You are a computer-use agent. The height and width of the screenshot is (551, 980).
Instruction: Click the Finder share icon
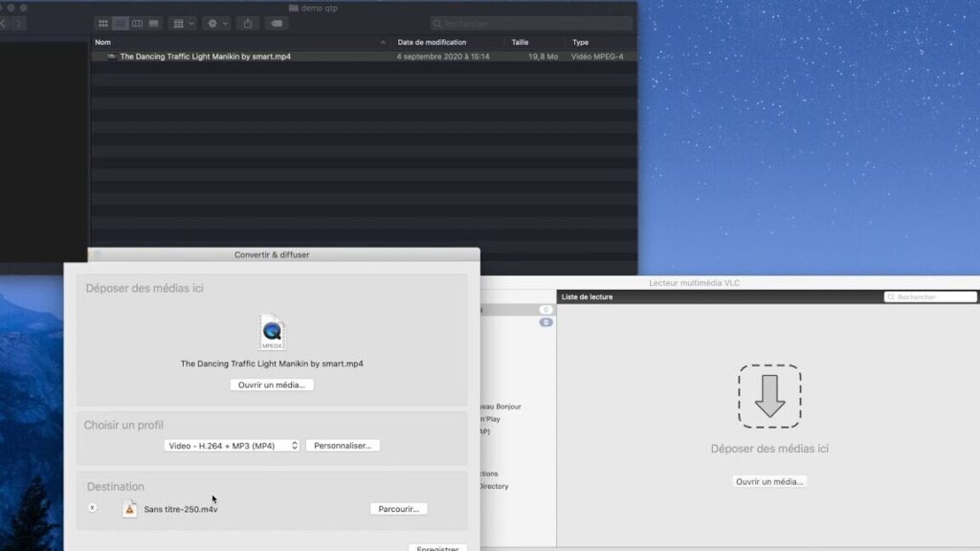(248, 24)
